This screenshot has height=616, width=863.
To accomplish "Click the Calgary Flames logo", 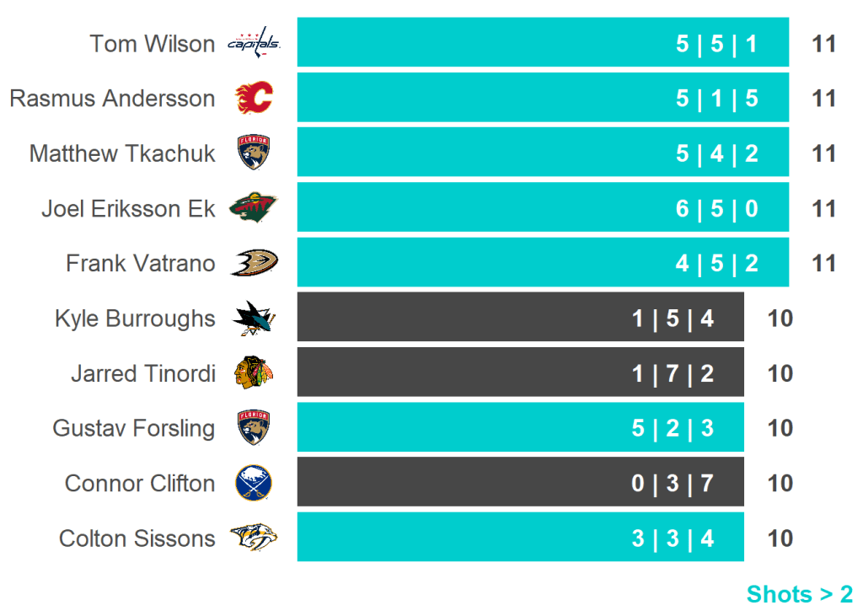I will pyautogui.click(x=254, y=98).
